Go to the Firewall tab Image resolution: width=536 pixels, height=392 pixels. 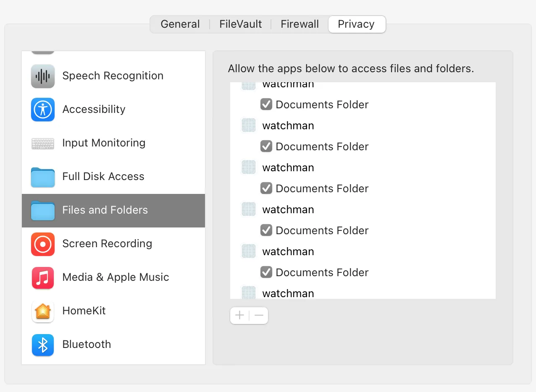(x=300, y=24)
